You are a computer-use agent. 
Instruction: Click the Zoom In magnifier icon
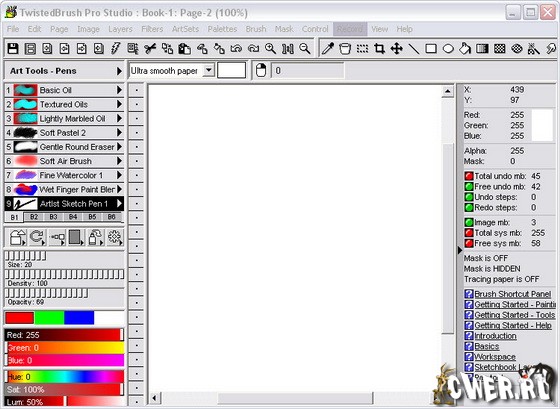[270, 49]
